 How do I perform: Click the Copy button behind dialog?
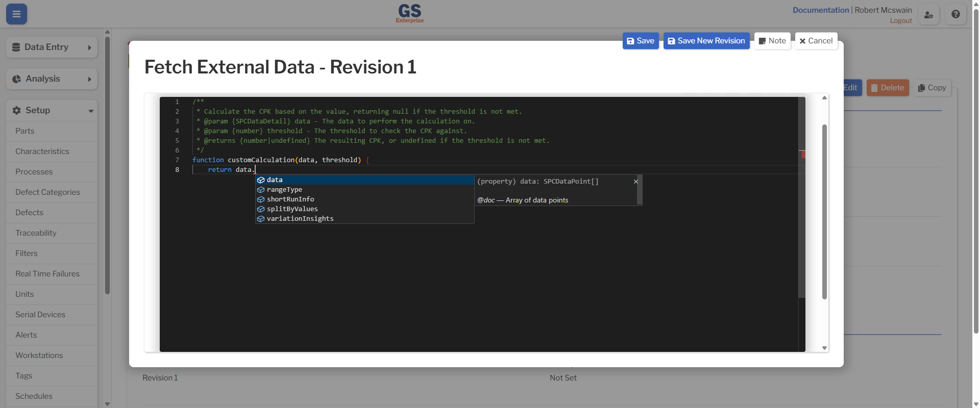pos(932,88)
